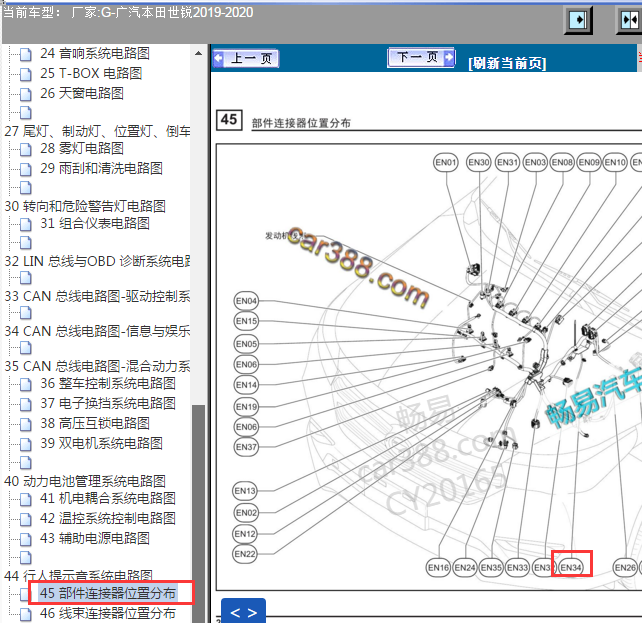The width and height of the screenshot is (642, 623).
Task: Click connector label EN13 on left
Action: point(245,490)
